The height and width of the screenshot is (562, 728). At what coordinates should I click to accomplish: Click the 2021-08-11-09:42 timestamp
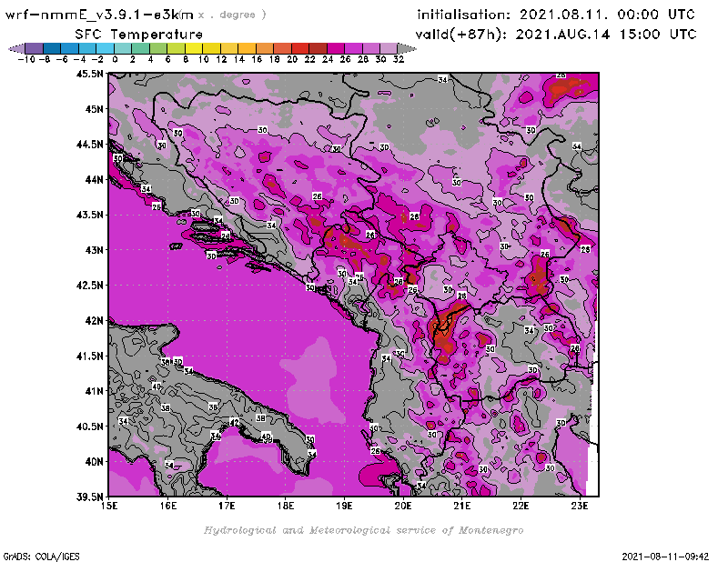(x=665, y=557)
